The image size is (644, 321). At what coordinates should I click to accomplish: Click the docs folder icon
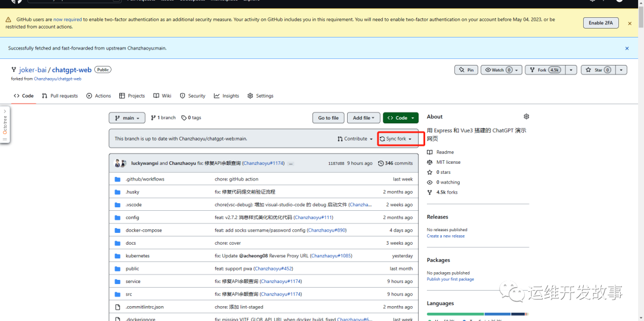117,243
